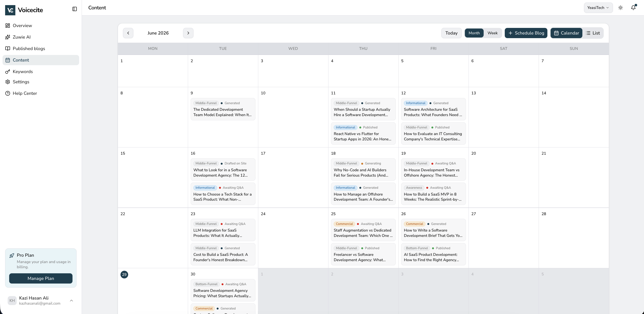Image resolution: width=644 pixels, height=314 pixels.
Task: Open 'Freelancer vs Software Development Agency' card
Action: (363, 254)
